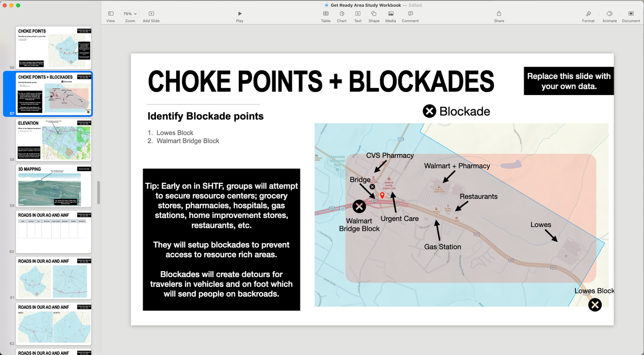The width and height of the screenshot is (644, 355).
Task: Click the 'Walmart Bridge Block' map caption
Action: point(359,225)
